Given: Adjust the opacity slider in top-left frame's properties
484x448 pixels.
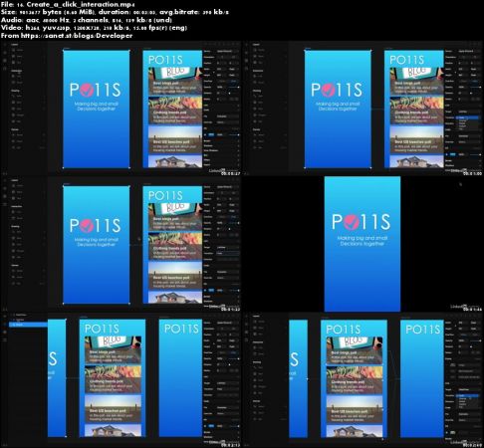Looking at the screenshot, I should click(x=233, y=87).
